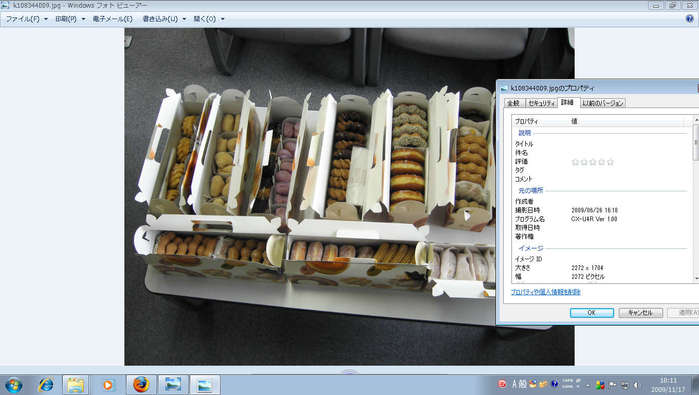This screenshot has height=395, width=699.
Task: Click the red circular tray icon
Action: [502, 384]
